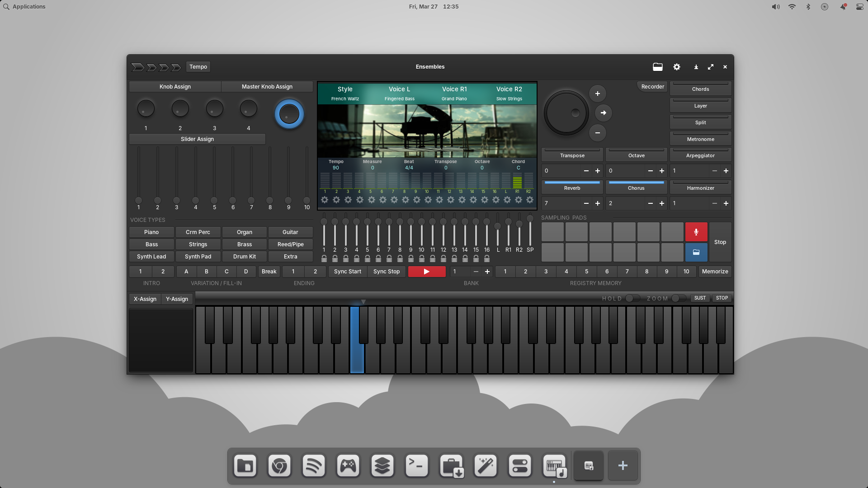Select the Strings voice type

click(x=198, y=244)
